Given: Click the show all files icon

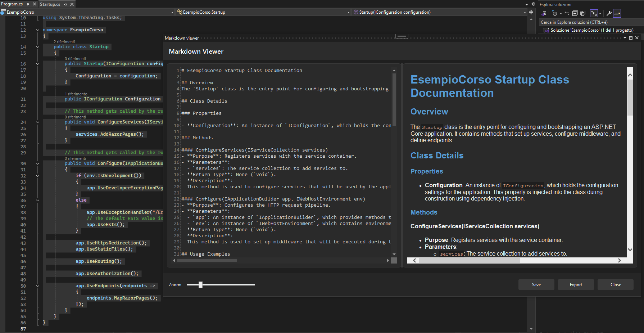Looking at the screenshot, I should (x=583, y=13).
